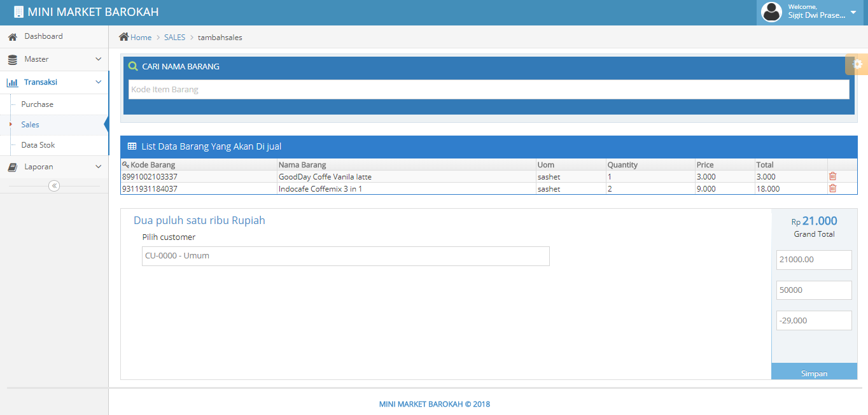Collapse the Transaksi menu chevron
The image size is (868, 415).
pos(98,82)
